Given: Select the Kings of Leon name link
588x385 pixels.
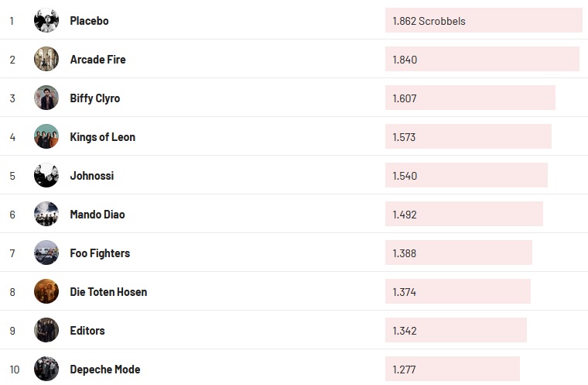Looking at the screenshot, I should [102, 137].
